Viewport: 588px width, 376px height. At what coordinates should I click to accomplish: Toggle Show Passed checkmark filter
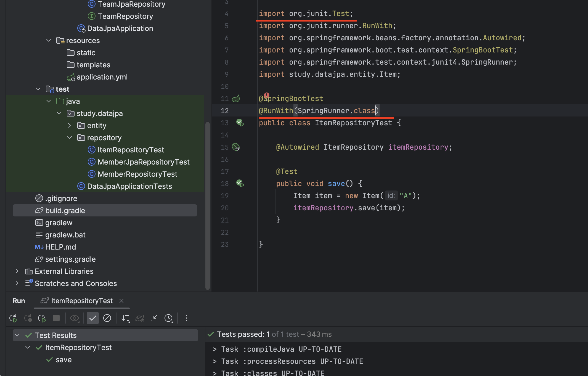click(92, 318)
